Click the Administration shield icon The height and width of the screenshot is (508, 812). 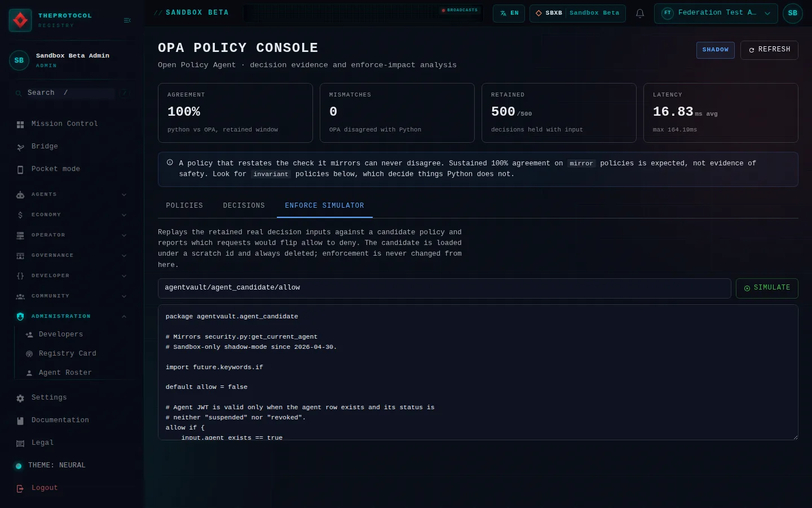20,317
